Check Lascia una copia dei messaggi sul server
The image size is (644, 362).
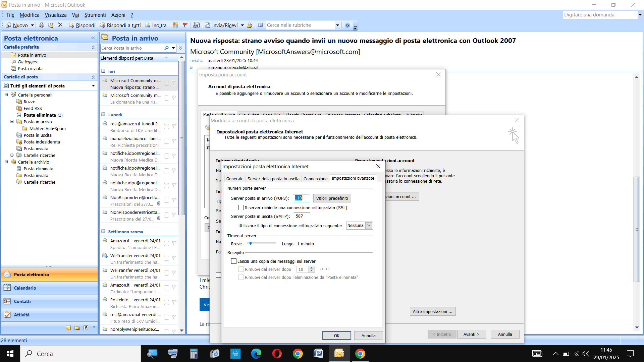click(x=234, y=261)
